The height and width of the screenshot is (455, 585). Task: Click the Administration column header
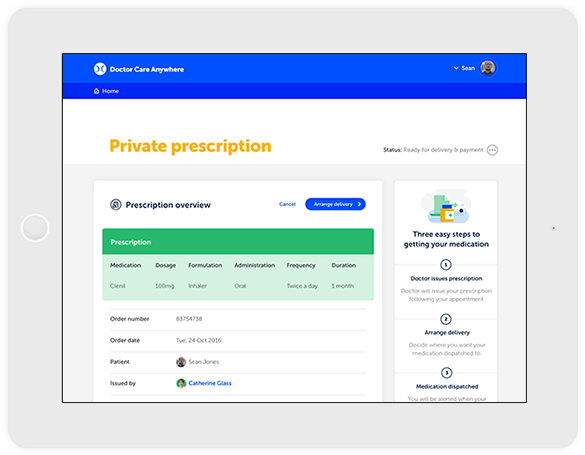click(x=254, y=265)
